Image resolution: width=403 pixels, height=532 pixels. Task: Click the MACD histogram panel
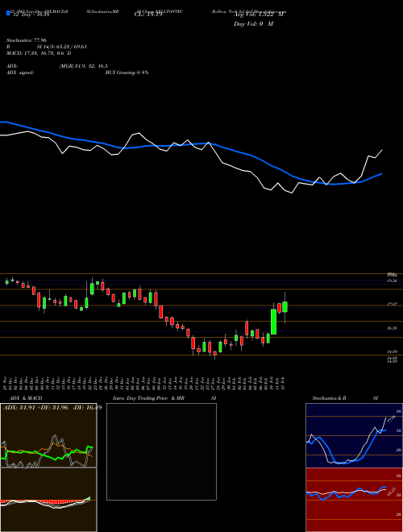[x=48, y=500]
